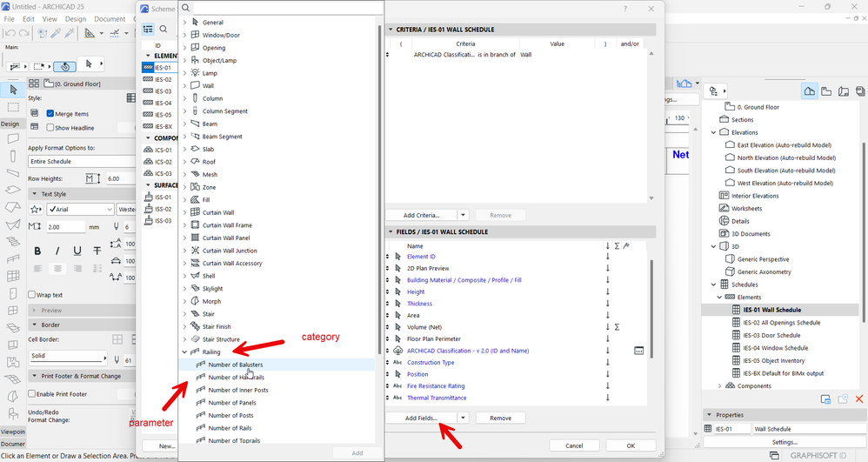The height and width of the screenshot is (462, 868).
Task: Collapse the Criteria / IES-01 Wall Schedule panel
Action: [x=391, y=30]
